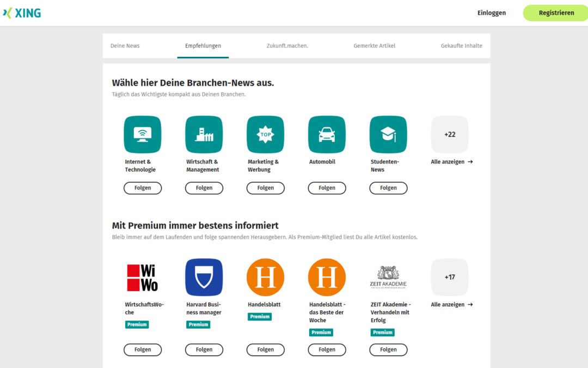Click Alle anzeigen under +17
This screenshot has width=588, height=368.
point(451,305)
